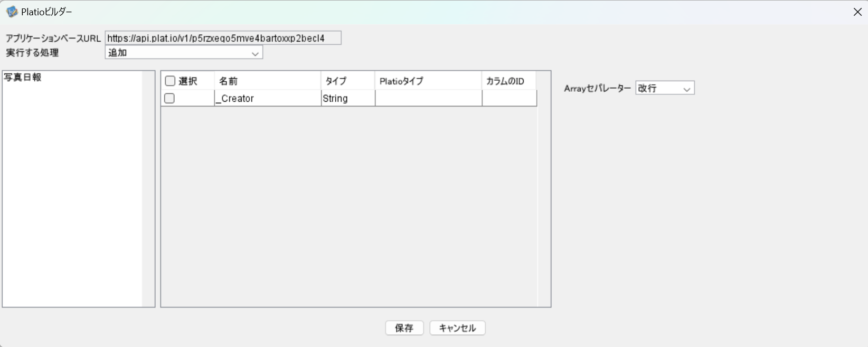Screen dimensions: 868x347
Task: Close the Platio builder dialog
Action: [857, 12]
